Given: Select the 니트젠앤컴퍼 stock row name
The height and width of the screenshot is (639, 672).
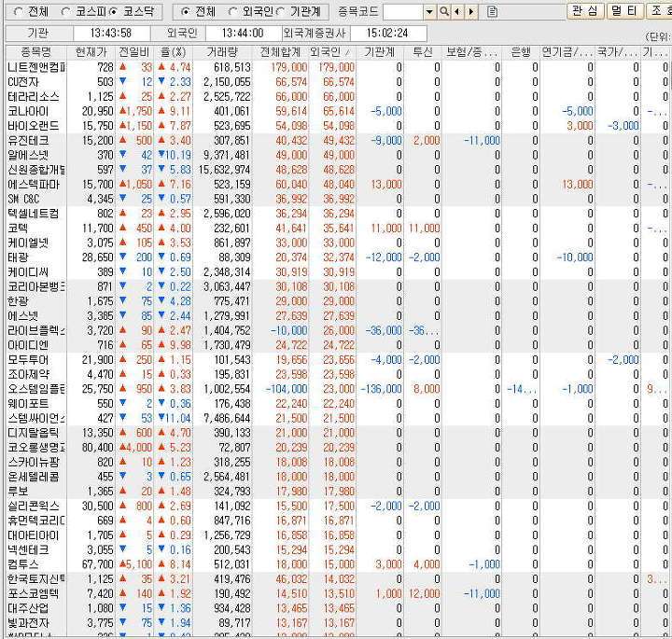Looking at the screenshot, I should click(36, 67).
